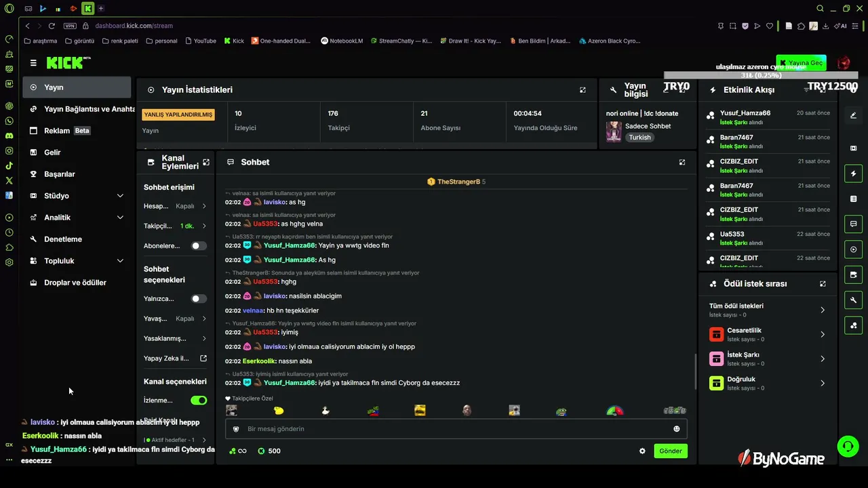Open the Yavaş mod Kapalı setting

coord(175,319)
